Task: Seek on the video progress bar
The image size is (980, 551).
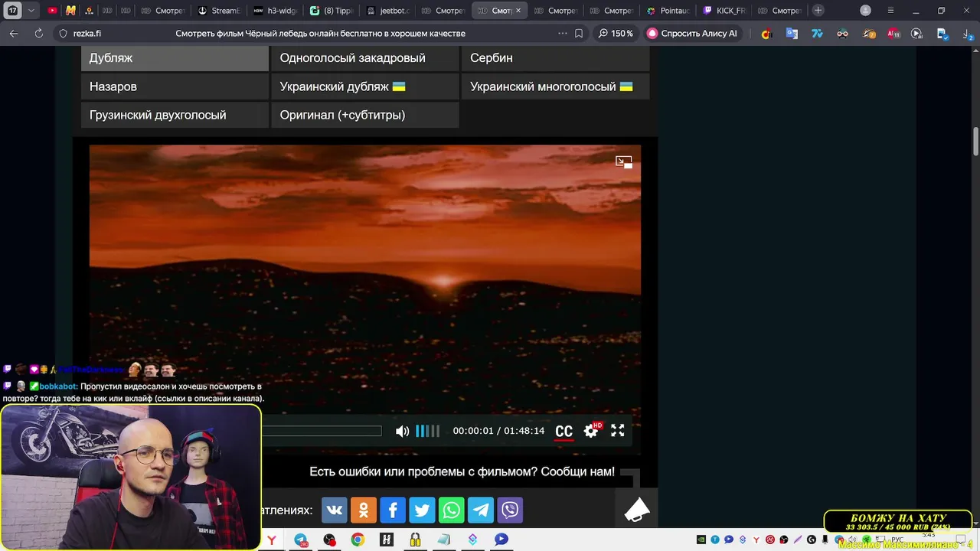Action: (x=322, y=431)
